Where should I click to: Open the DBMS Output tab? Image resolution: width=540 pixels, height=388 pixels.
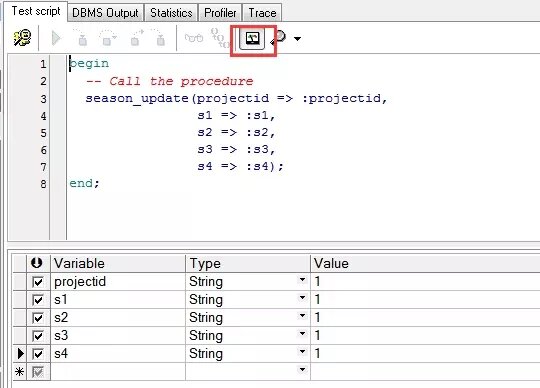tap(105, 13)
